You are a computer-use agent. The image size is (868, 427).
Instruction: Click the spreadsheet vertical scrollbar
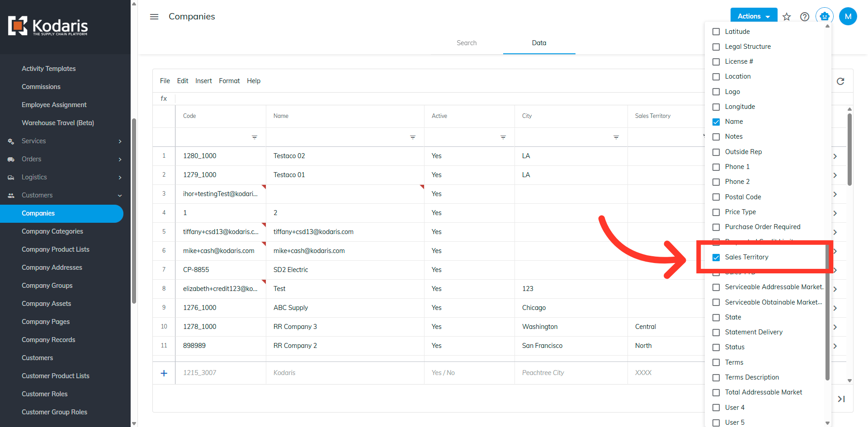849,149
